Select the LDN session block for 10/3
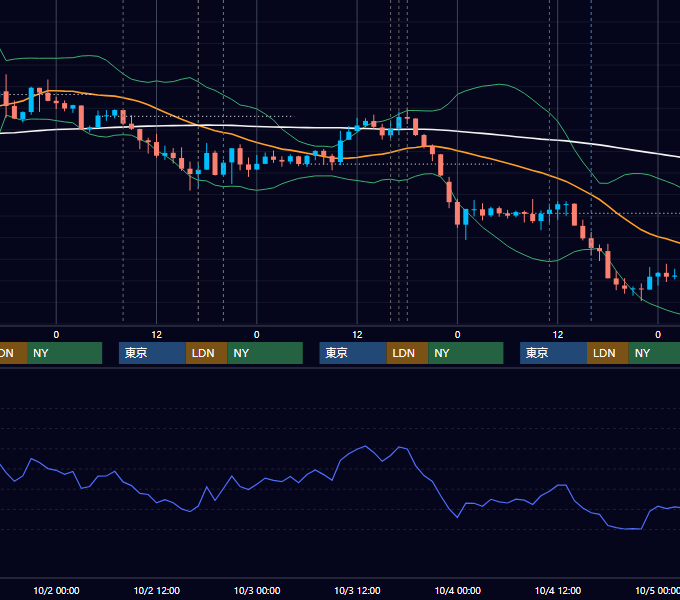The height and width of the screenshot is (600, 680). 408,353
